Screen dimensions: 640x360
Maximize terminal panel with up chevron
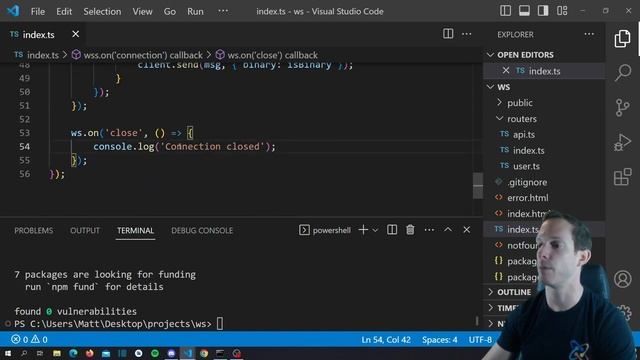pos(448,230)
